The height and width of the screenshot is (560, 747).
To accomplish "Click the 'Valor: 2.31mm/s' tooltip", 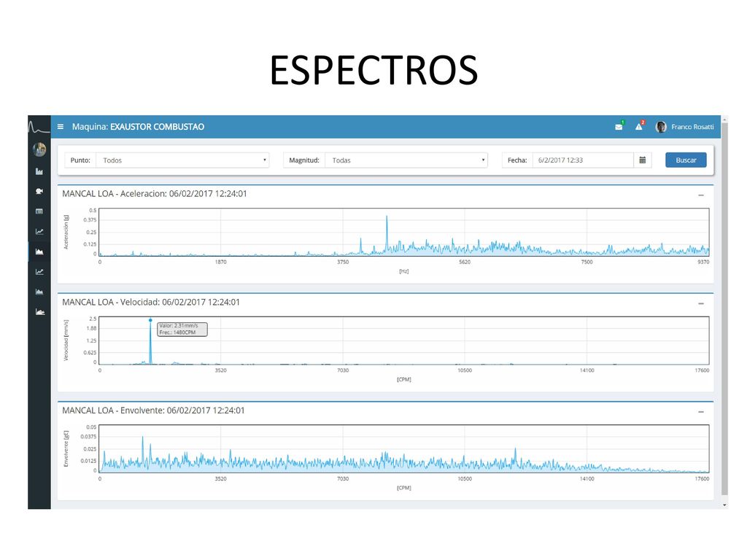I will pyautogui.click(x=182, y=329).
